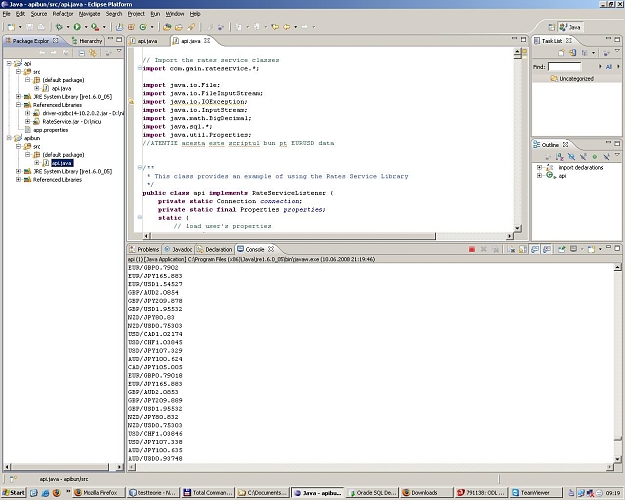Open the Project menu
This screenshot has width=625, height=500.
click(136, 14)
